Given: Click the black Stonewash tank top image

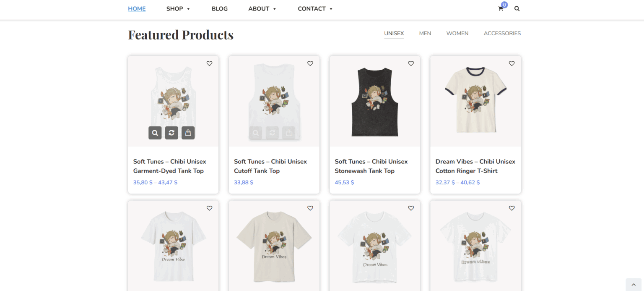Looking at the screenshot, I should [x=375, y=102].
